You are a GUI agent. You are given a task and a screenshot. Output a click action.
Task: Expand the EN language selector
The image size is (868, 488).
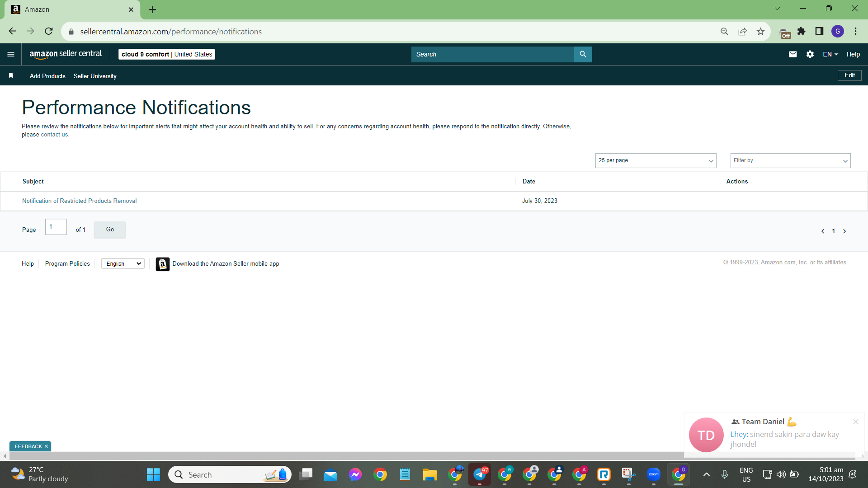tap(830, 54)
